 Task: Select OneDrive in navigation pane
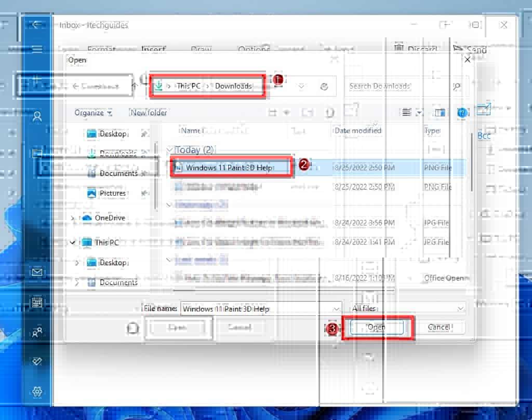(x=104, y=218)
